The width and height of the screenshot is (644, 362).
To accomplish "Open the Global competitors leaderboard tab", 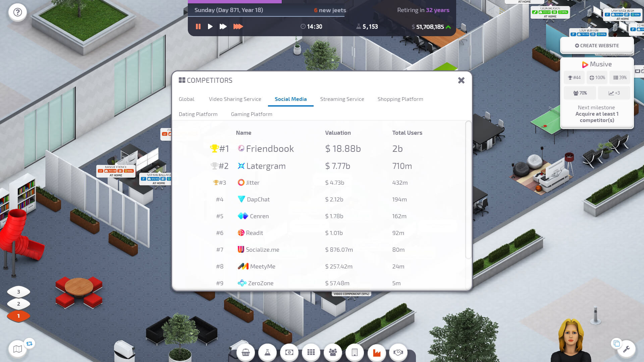I will (x=186, y=99).
